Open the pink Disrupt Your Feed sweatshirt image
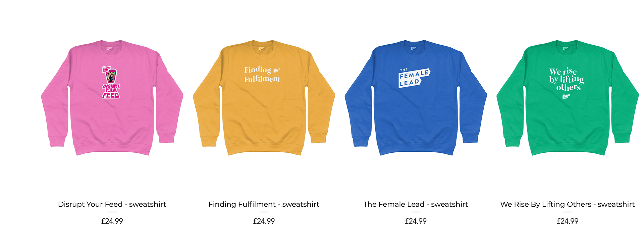Screen dimensions: 644x252 point(112,98)
